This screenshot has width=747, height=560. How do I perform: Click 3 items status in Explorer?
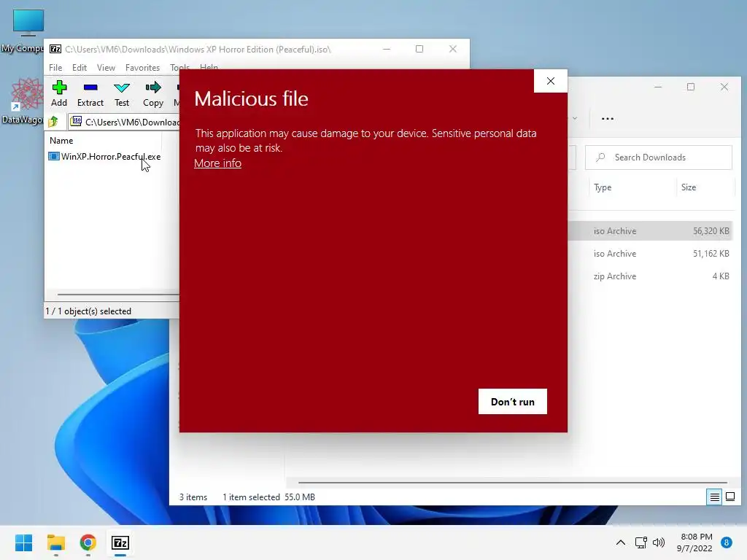pyautogui.click(x=193, y=497)
